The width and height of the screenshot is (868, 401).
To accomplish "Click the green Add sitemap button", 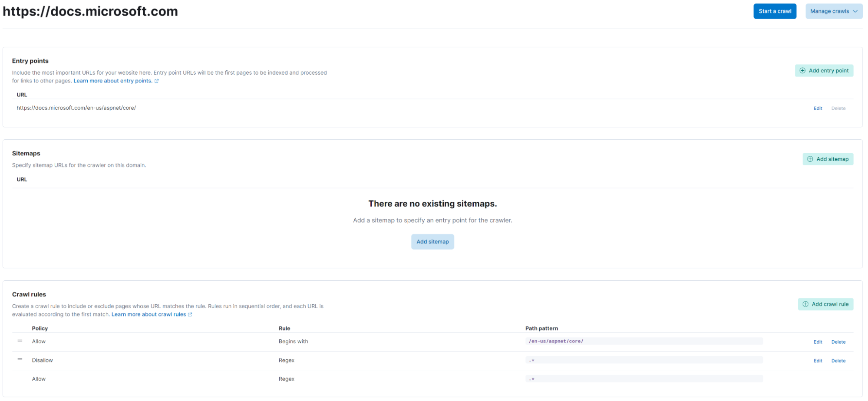I will [x=828, y=159].
